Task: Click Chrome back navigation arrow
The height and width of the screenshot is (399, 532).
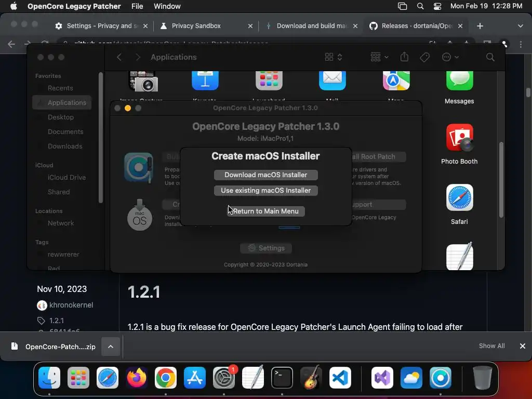Action: point(11,44)
